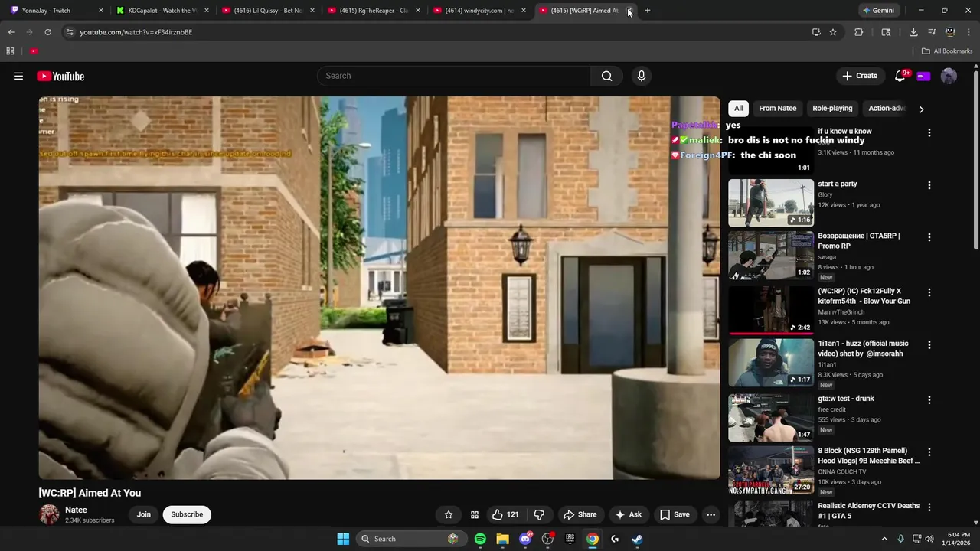Click the Create button

pos(860,76)
